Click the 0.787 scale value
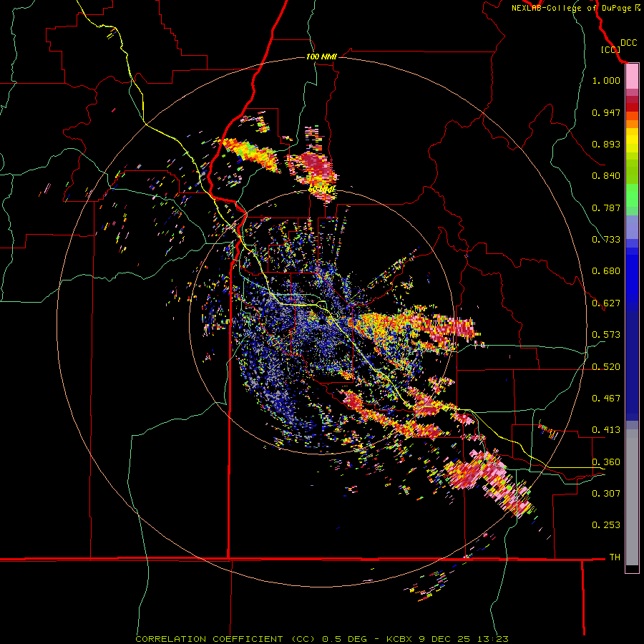This screenshot has width=644, height=644. pyautogui.click(x=606, y=208)
